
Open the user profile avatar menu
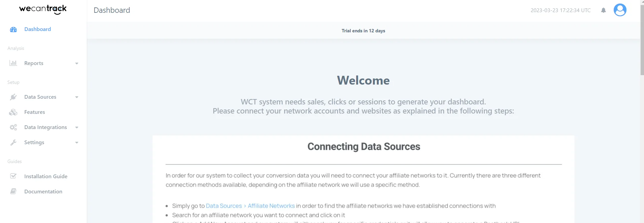pos(620,10)
